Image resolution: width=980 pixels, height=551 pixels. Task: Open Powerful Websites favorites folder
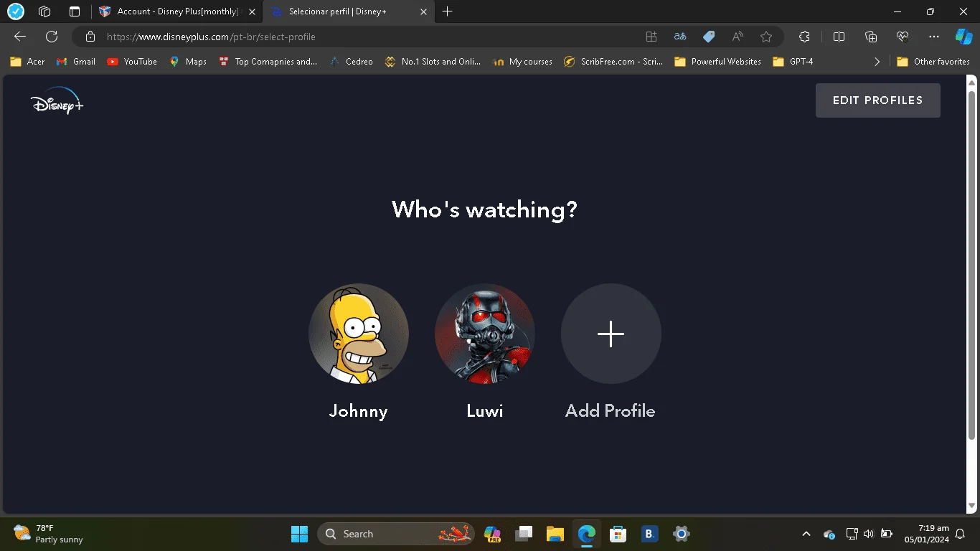717,62
